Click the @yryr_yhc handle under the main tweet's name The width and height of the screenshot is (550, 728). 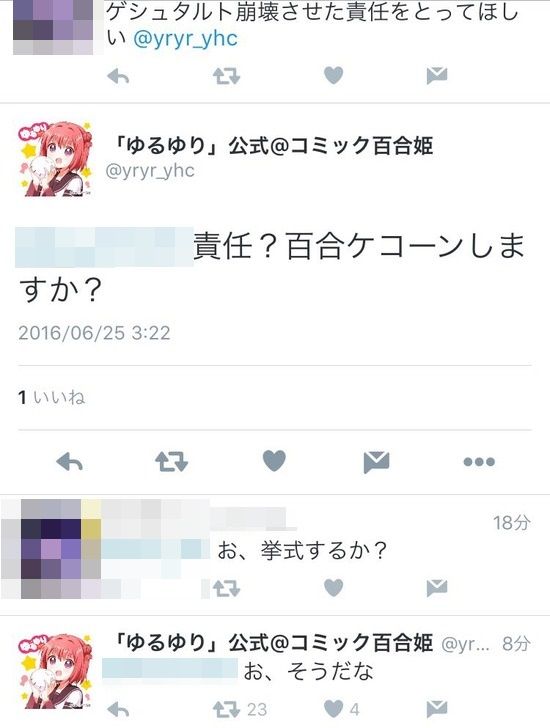click(150, 171)
